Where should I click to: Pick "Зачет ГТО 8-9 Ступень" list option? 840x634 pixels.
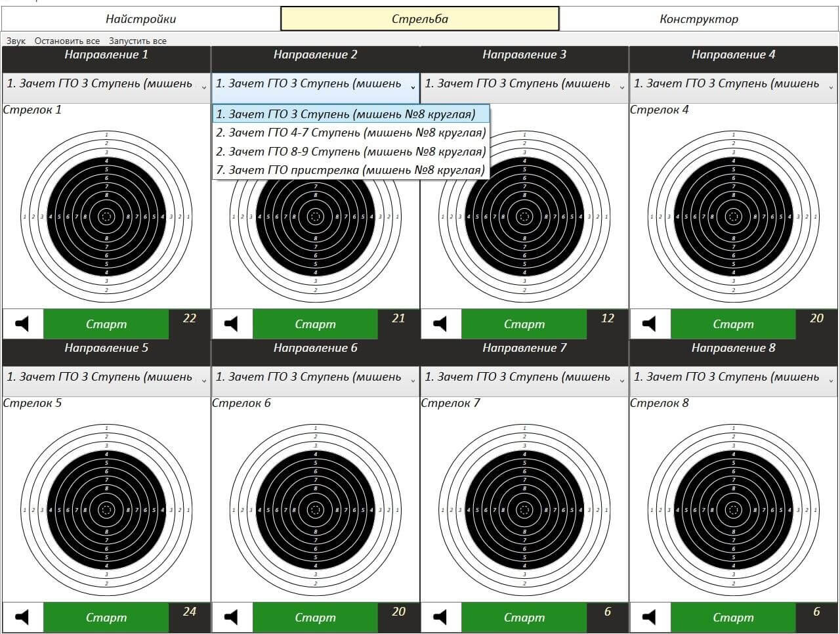[x=350, y=152]
